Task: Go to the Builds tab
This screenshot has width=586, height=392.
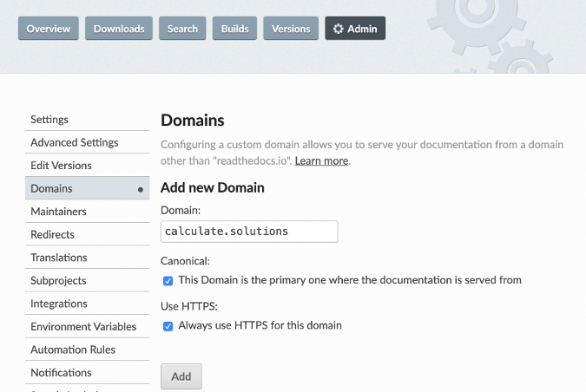Action: [234, 29]
